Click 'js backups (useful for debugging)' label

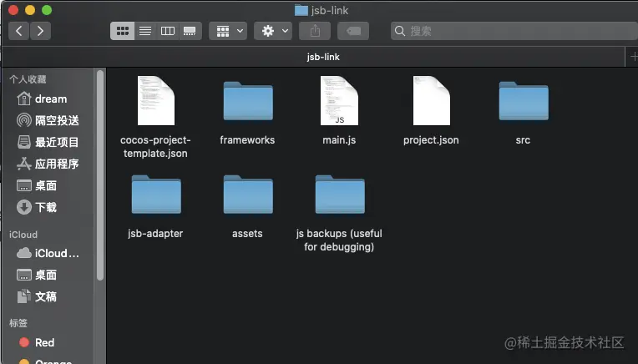tap(339, 240)
